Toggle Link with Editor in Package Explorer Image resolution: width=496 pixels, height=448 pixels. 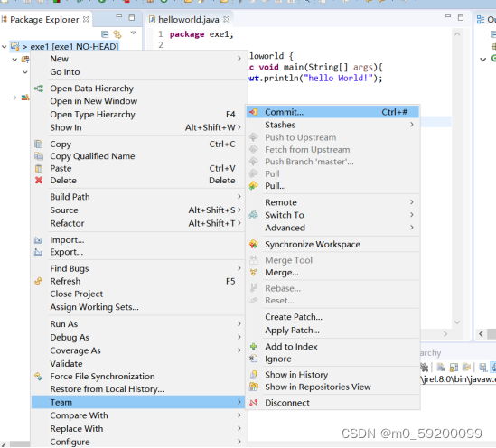(x=117, y=33)
